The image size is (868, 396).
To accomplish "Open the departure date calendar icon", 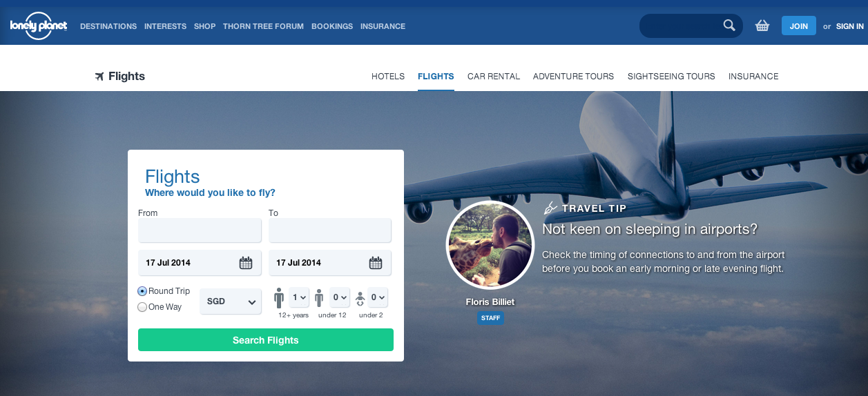I will click(x=246, y=263).
